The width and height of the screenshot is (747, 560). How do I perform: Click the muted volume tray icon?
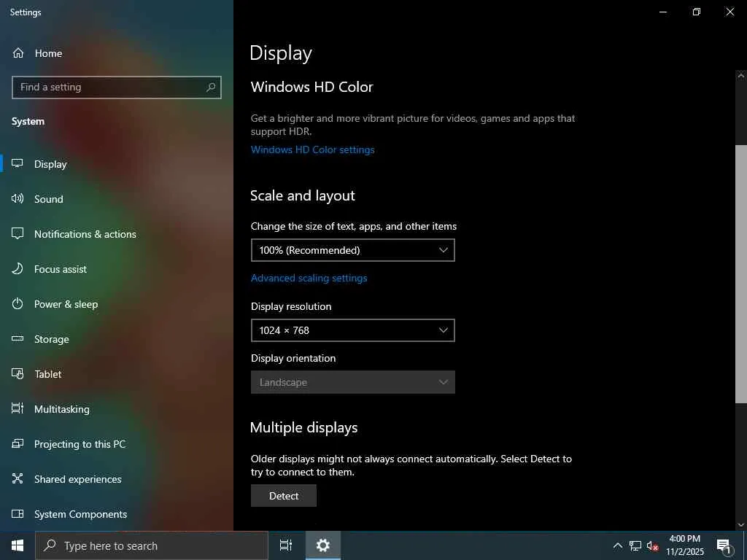[x=652, y=545]
